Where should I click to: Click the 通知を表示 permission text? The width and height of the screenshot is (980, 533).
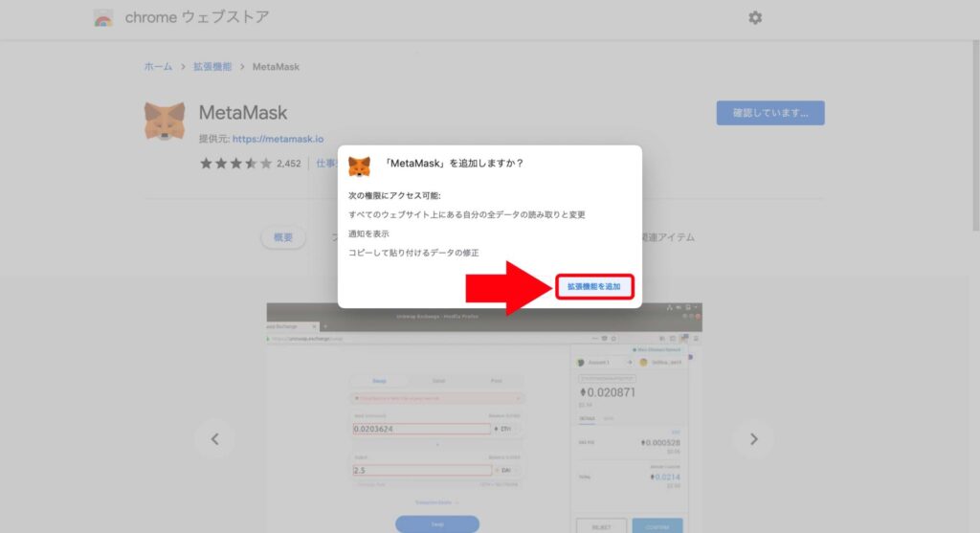368,233
